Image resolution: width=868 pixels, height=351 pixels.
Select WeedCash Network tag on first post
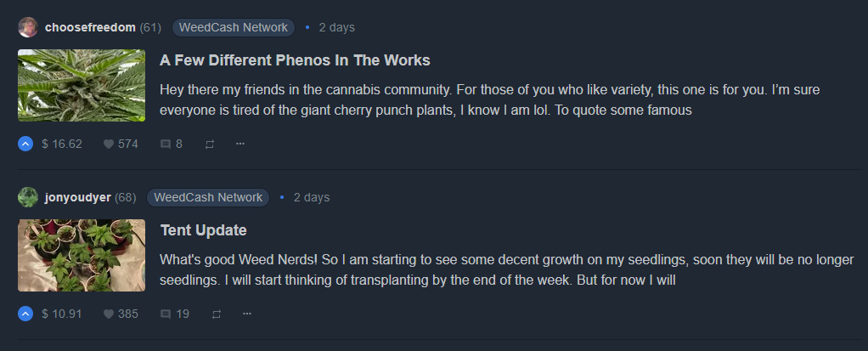233,27
